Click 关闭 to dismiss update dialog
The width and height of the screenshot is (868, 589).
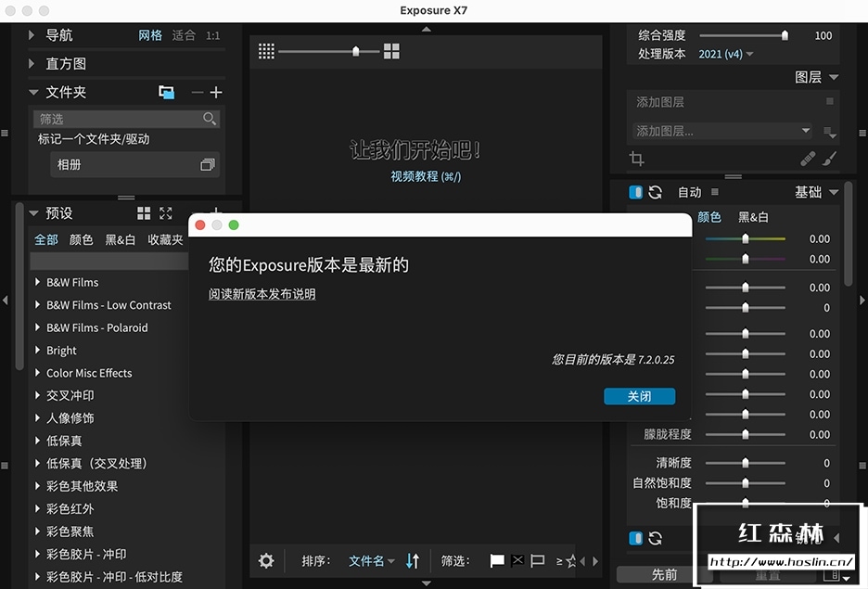(639, 396)
